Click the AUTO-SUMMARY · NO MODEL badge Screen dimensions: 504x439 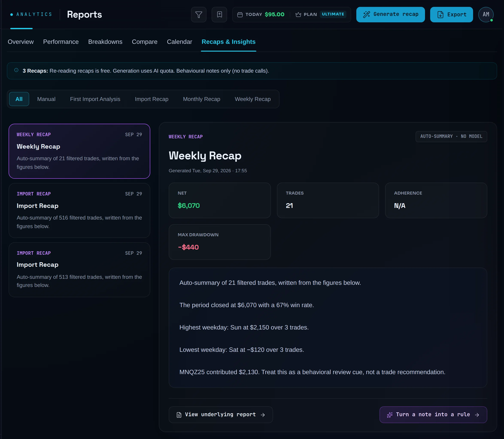pyautogui.click(x=451, y=136)
